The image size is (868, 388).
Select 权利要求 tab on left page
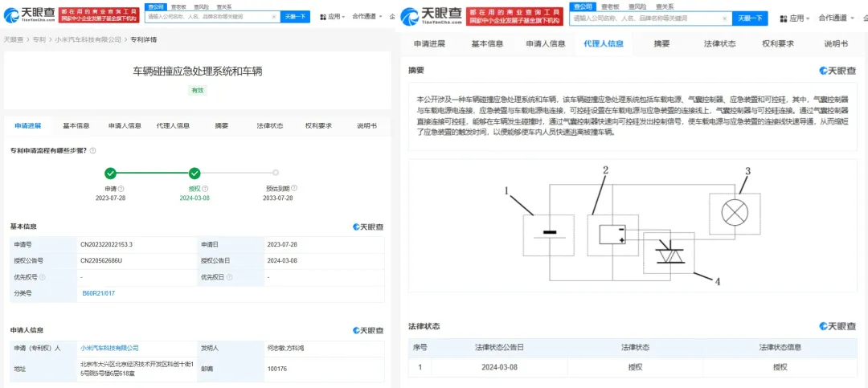point(318,125)
